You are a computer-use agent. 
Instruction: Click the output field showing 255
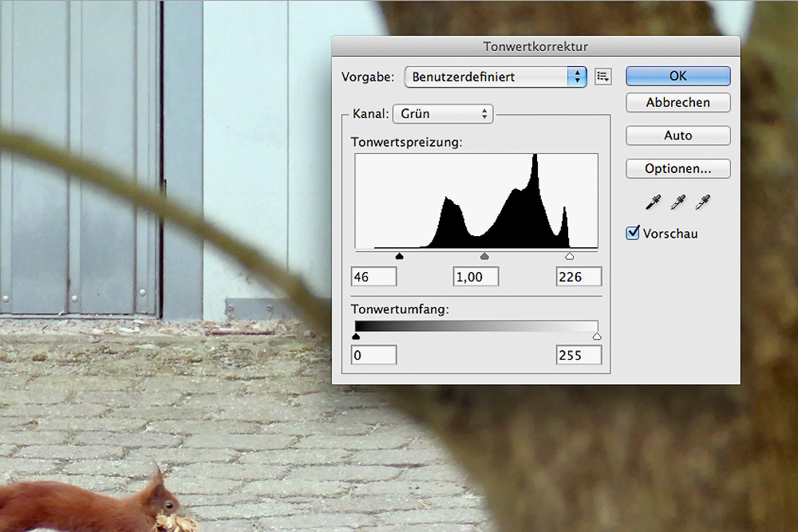tap(579, 355)
